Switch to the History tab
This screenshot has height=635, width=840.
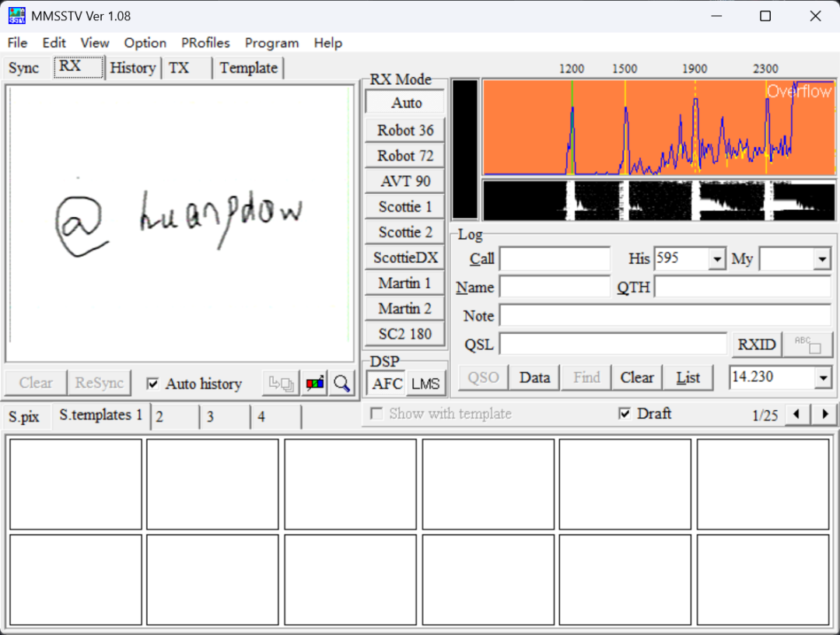133,68
